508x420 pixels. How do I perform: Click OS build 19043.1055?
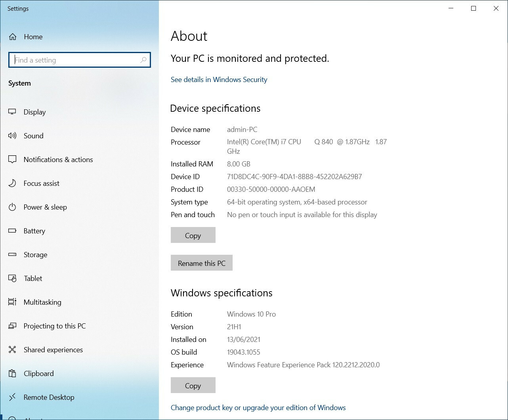pyautogui.click(x=244, y=352)
